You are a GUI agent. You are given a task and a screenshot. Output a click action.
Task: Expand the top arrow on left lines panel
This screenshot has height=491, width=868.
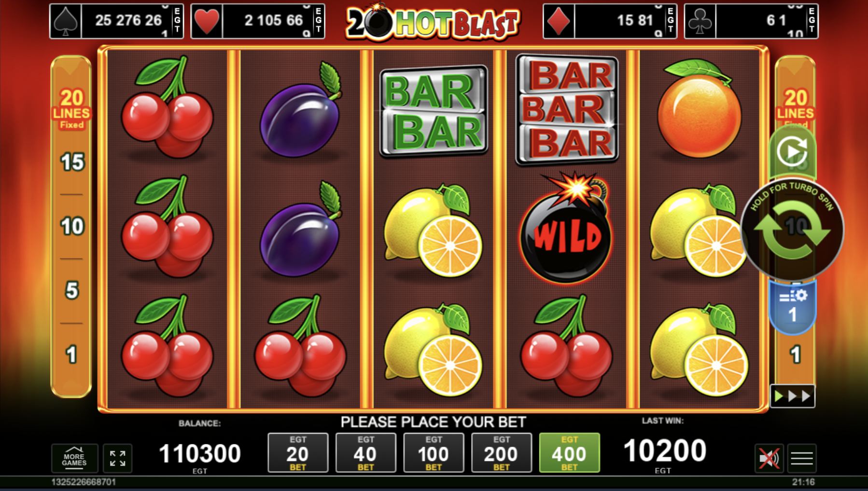(x=71, y=67)
